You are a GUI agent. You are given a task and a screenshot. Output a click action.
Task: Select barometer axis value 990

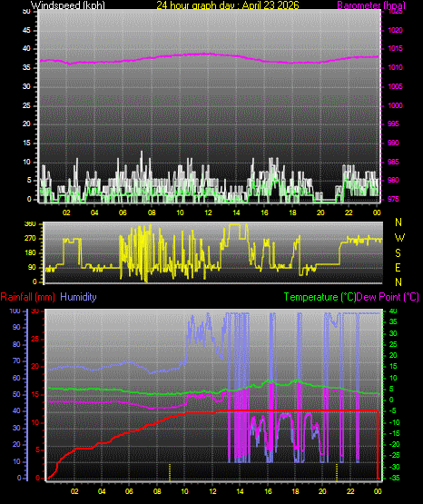[x=393, y=143]
